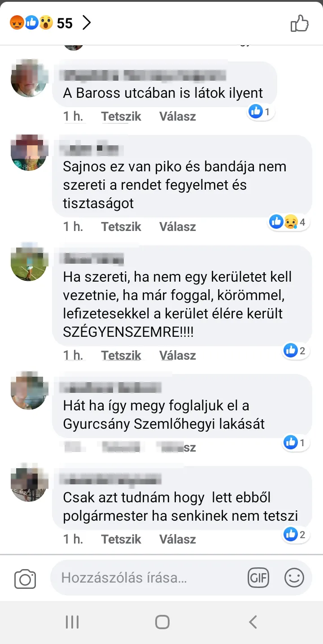Tap the Android home navigation icon
323x644 pixels.
[162, 622]
